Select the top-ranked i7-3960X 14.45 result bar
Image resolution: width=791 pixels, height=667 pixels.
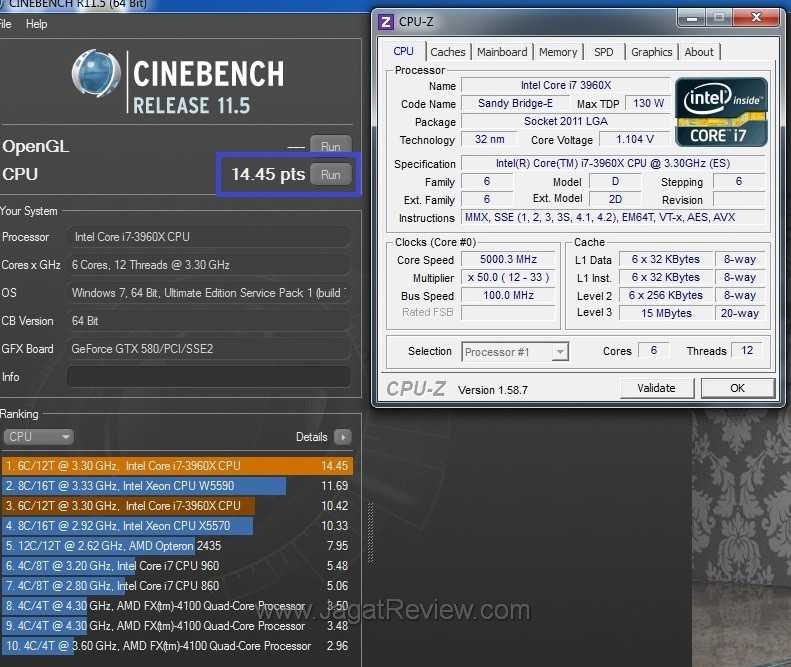150,466
